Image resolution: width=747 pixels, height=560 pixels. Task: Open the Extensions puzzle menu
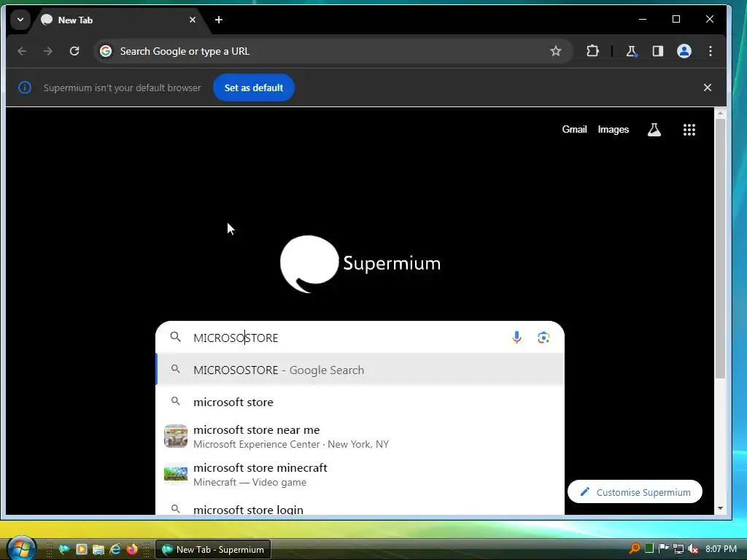coord(592,51)
